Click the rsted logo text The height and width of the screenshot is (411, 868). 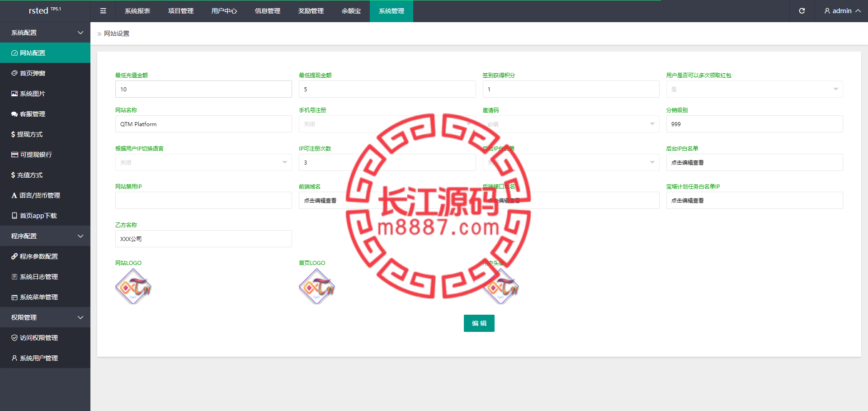coord(38,11)
